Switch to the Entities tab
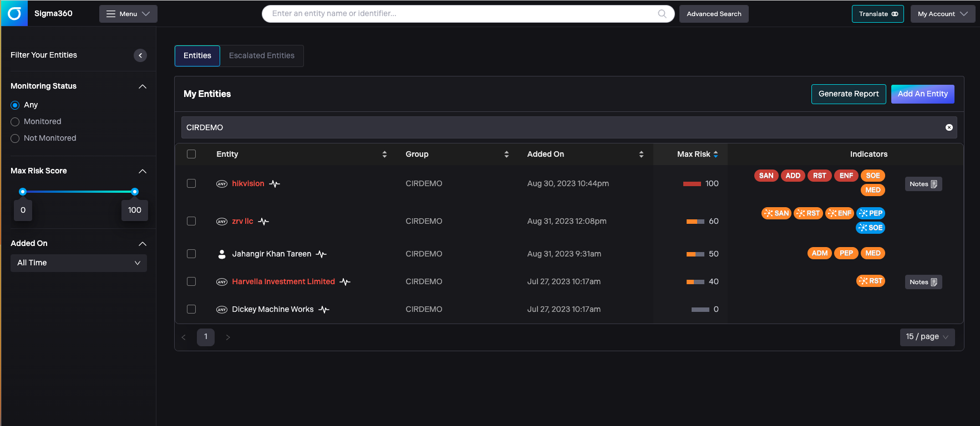 point(197,56)
